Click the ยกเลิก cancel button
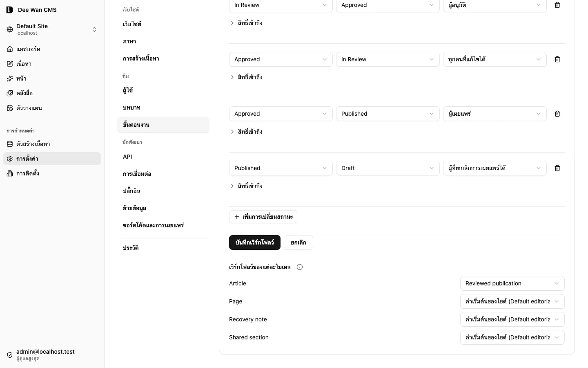The height and width of the screenshot is (368, 588). 298,242
